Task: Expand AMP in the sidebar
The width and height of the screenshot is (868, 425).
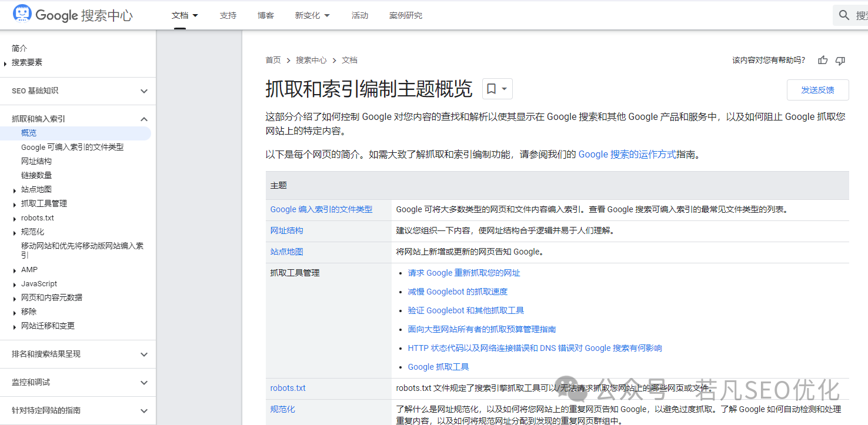Action: (x=15, y=270)
